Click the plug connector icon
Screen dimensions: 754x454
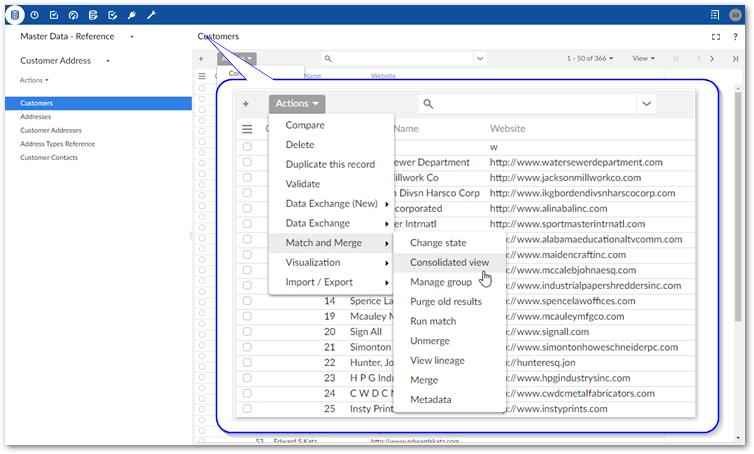point(131,15)
